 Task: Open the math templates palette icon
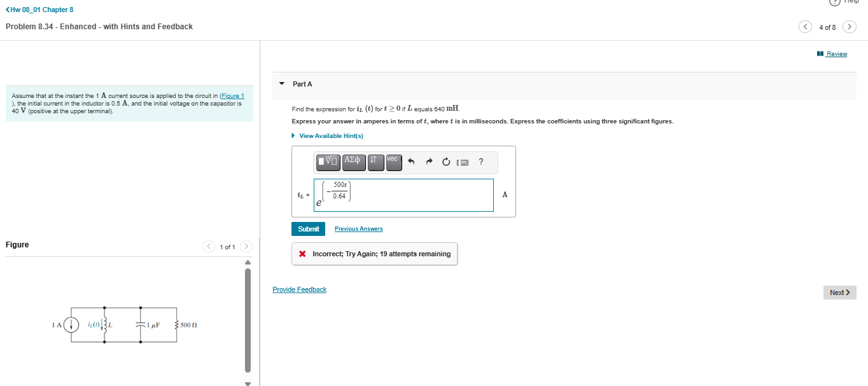[328, 162]
